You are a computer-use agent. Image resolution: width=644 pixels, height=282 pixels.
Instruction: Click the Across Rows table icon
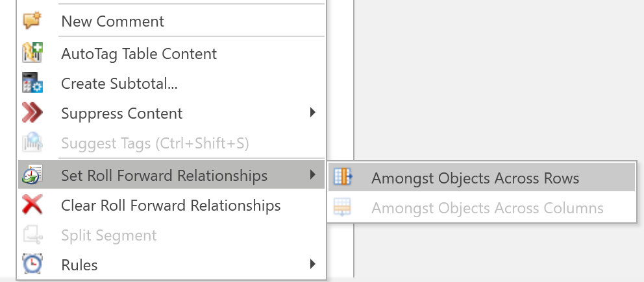tap(343, 177)
